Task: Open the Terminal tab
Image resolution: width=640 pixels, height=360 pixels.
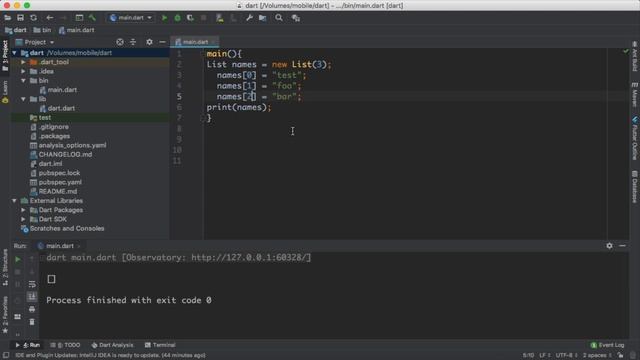Action: 160,345
